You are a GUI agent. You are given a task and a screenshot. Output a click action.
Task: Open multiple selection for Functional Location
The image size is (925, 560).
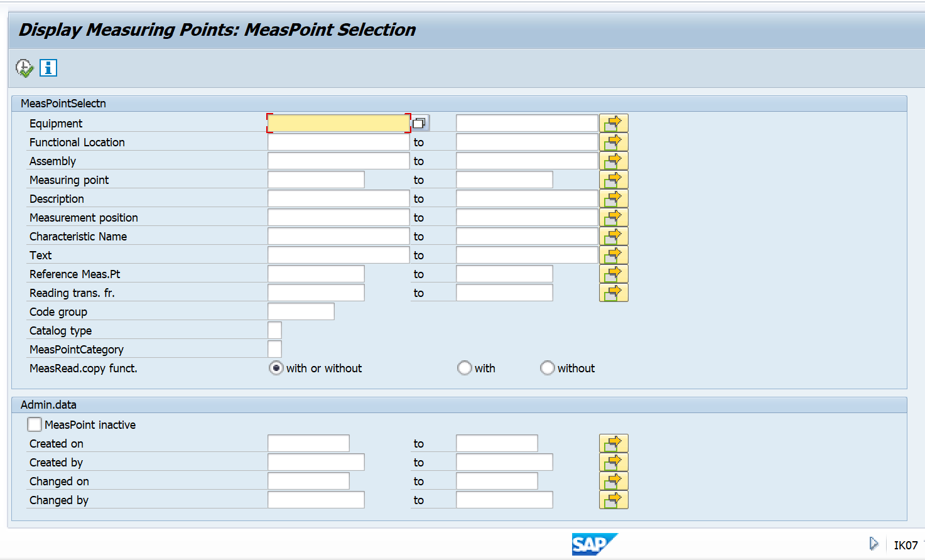click(614, 141)
